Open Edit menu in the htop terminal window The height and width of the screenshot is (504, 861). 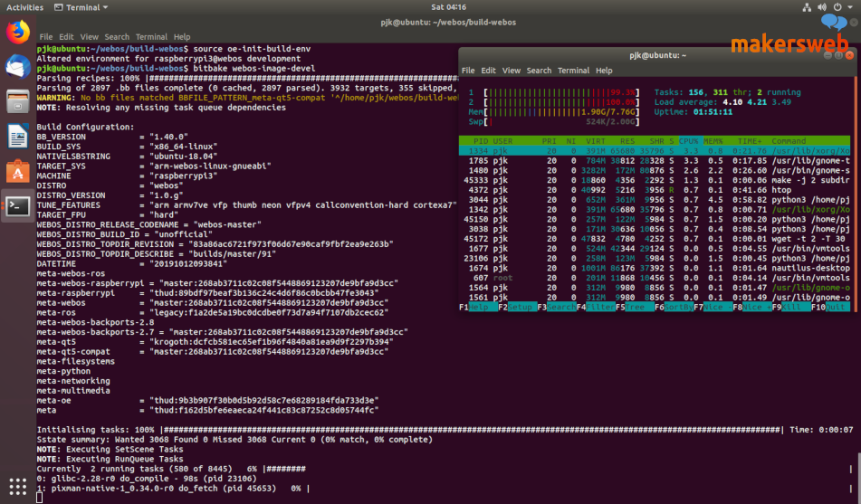[x=488, y=71]
